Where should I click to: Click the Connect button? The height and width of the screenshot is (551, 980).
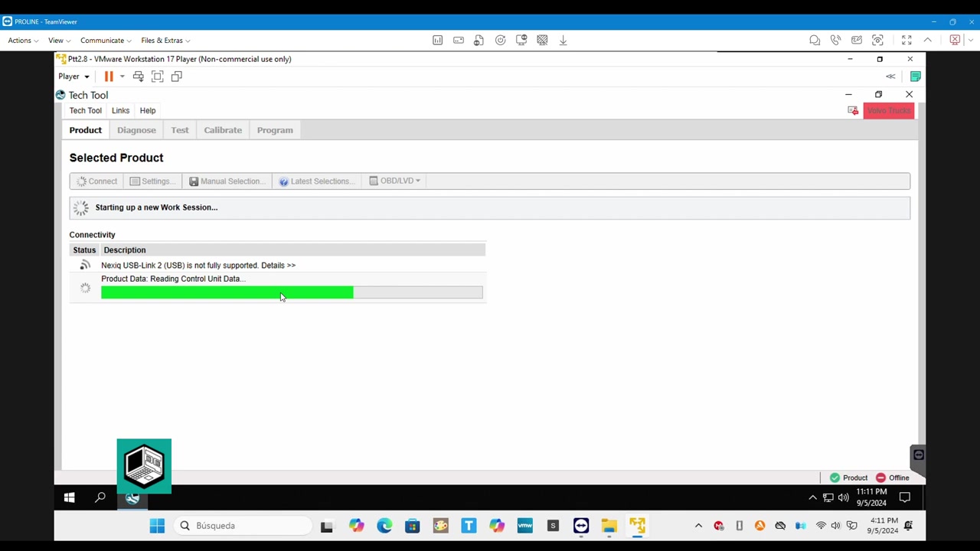96,181
